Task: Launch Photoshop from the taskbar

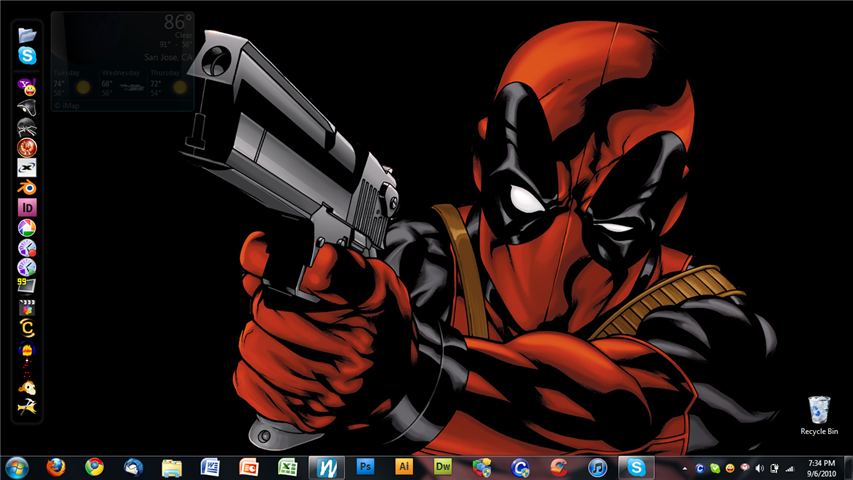Action: tap(366, 466)
